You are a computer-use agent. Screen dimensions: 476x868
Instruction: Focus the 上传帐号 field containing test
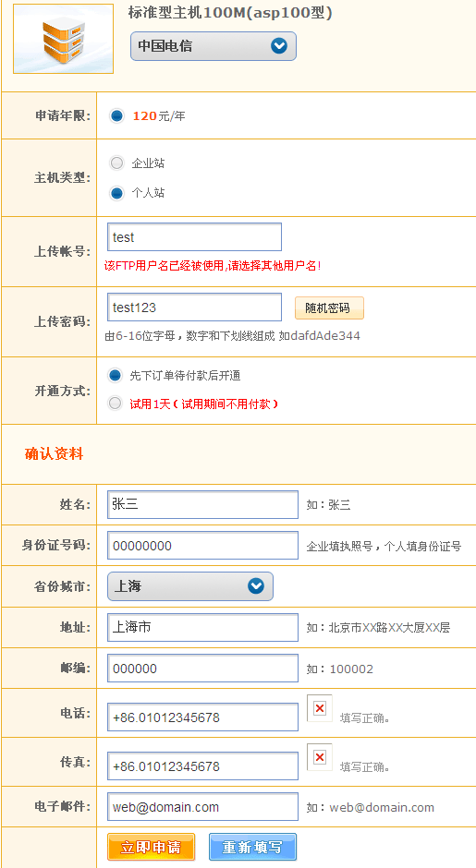(x=194, y=237)
